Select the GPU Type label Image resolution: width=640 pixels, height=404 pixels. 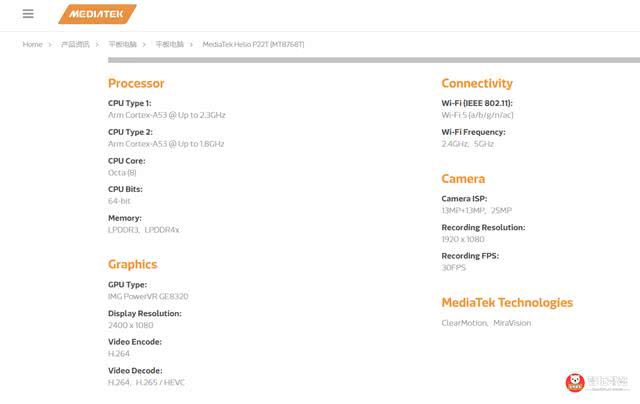pyautogui.click(x=127, y=284)
